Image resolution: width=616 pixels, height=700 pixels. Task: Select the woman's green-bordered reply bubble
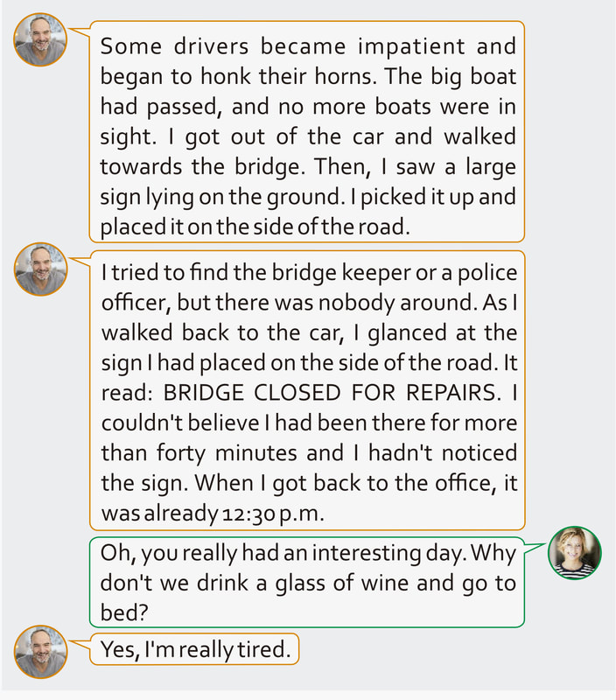[306, 582]
